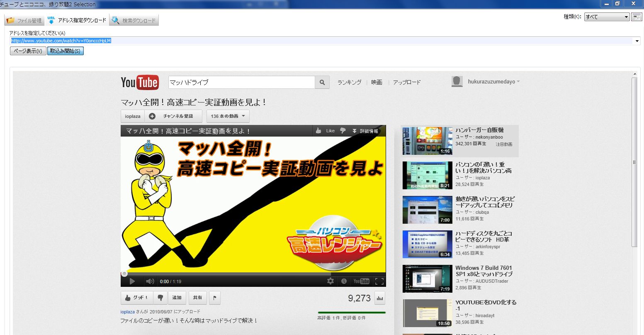This screenshot has height=335, width=644.
Task: Click the video heading マッハ全開！高速コピー実証動画を見よ！
Action: click(193, 102)
